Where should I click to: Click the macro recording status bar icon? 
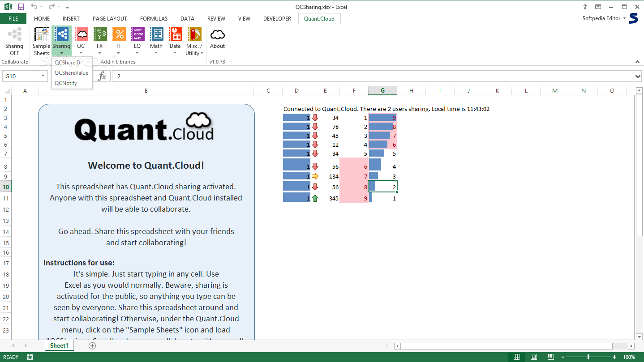30,357
